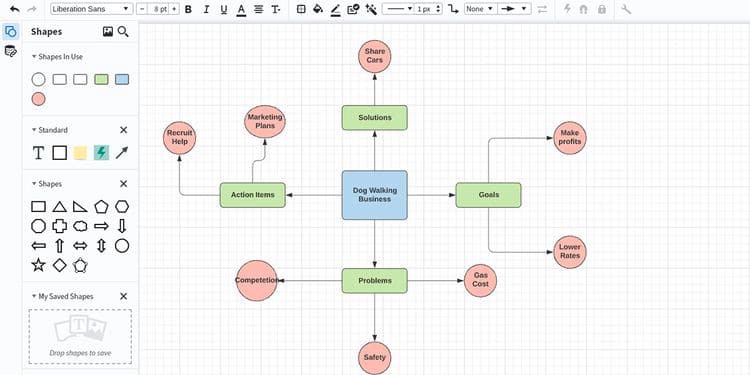The image size is (750, 375).
Task: Toggle italic text formatting
Action: click(x=206, y=9)
